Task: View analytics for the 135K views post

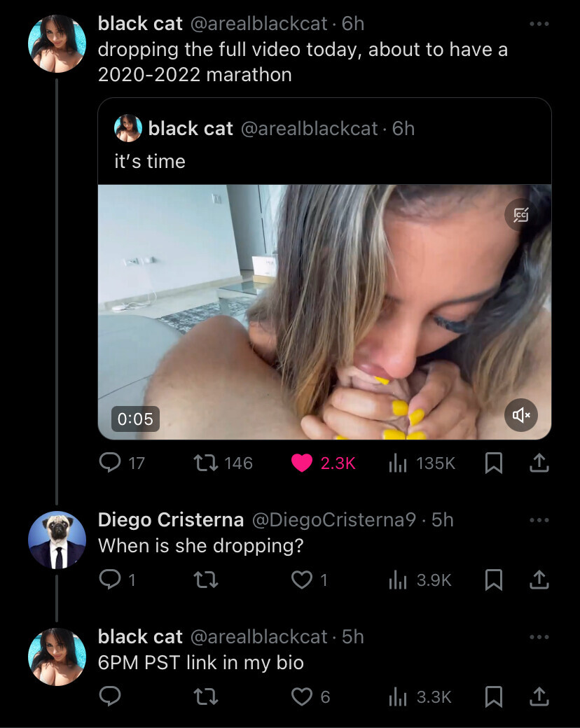Action: (398, 463)
